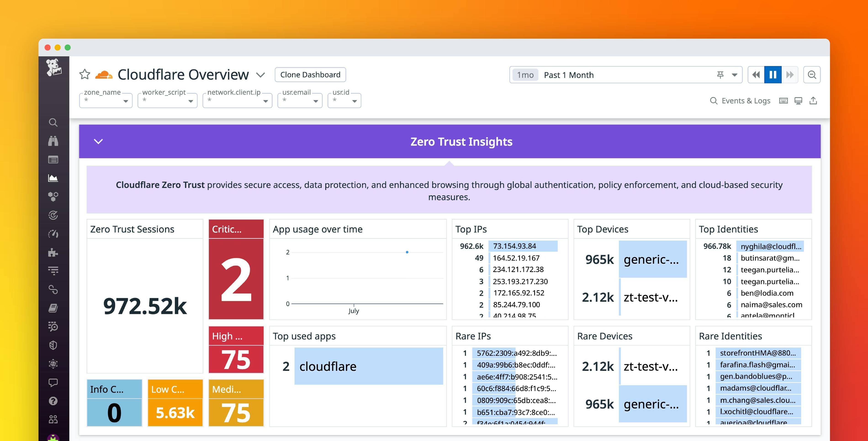This screenshot has height=441, width=868.
Task: Pause the dashboard auto-refresh
Action: point(773,74)
